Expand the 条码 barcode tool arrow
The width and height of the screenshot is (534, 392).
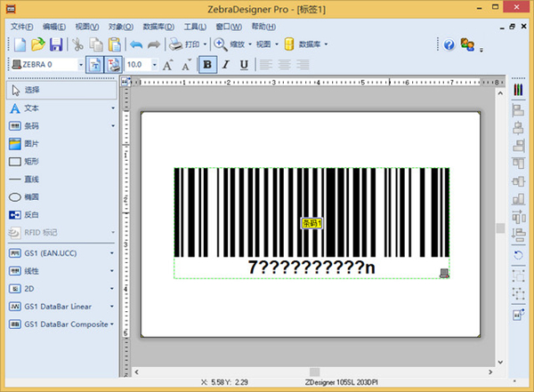pos(113,126)
